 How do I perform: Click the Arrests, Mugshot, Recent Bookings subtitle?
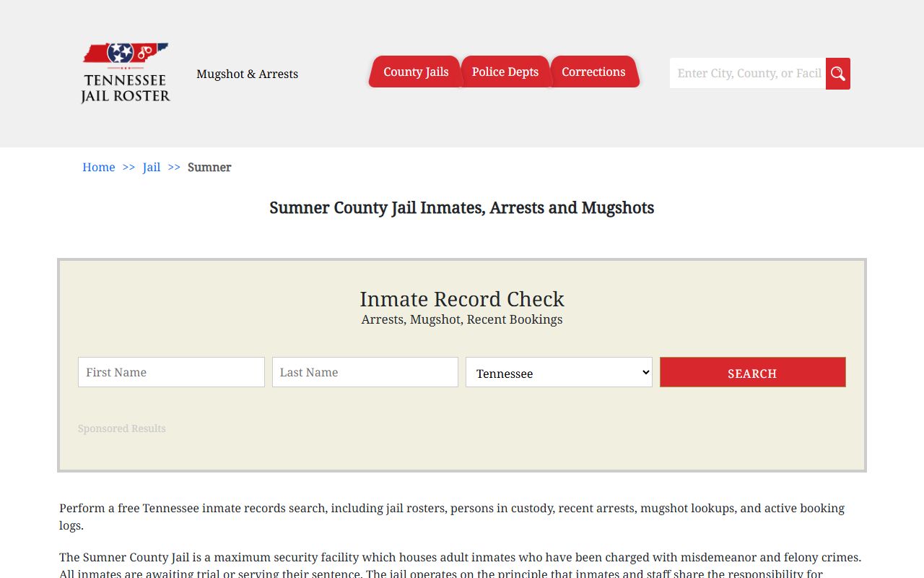(462, 319)
